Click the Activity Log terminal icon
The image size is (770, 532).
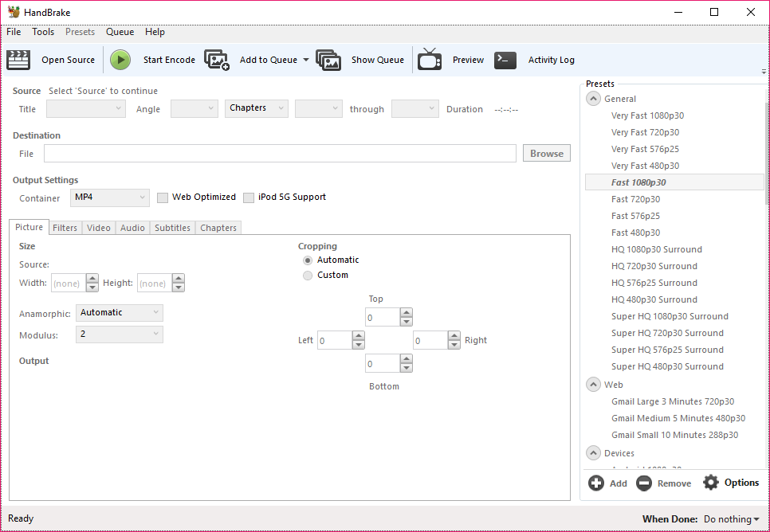pos(505,60)
